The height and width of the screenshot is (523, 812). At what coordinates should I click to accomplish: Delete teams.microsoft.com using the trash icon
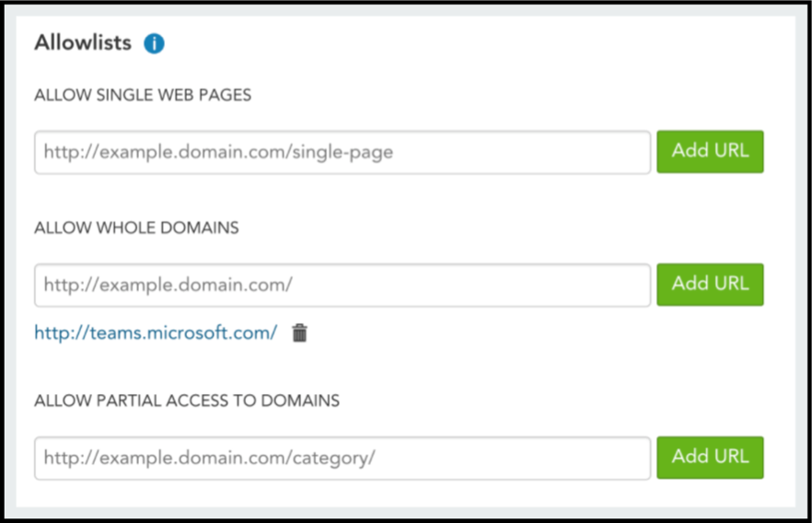coord(300,333)
